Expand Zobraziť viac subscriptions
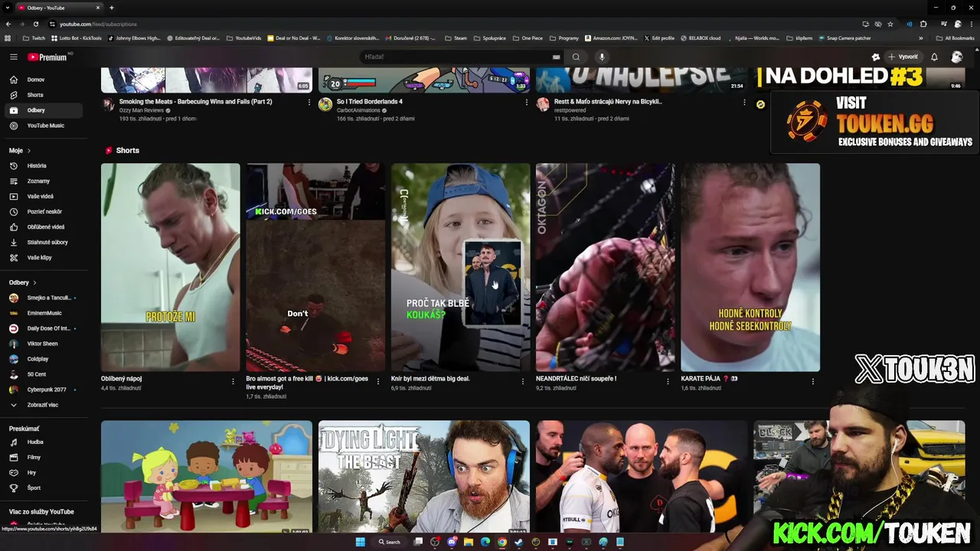The height and width of the screenshot is (551, 980). 44,405
